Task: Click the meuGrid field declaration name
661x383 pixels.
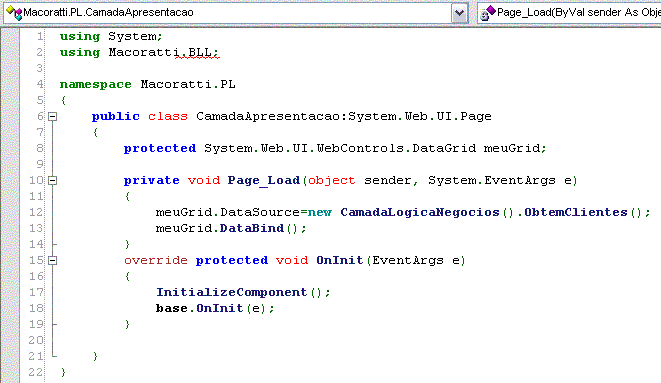Action: (511, 148)
